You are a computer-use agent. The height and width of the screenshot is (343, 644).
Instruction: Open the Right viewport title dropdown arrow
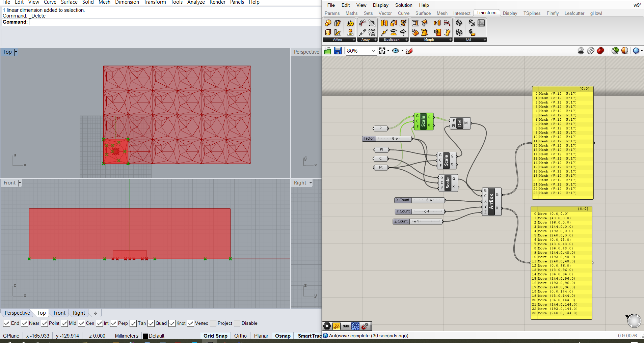coord(311,183)
